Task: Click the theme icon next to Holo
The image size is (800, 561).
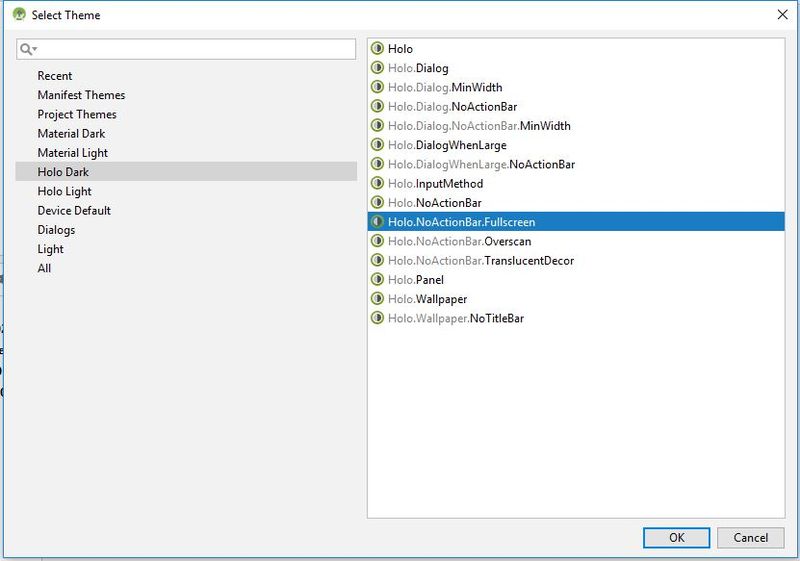Action: [377, 48]
